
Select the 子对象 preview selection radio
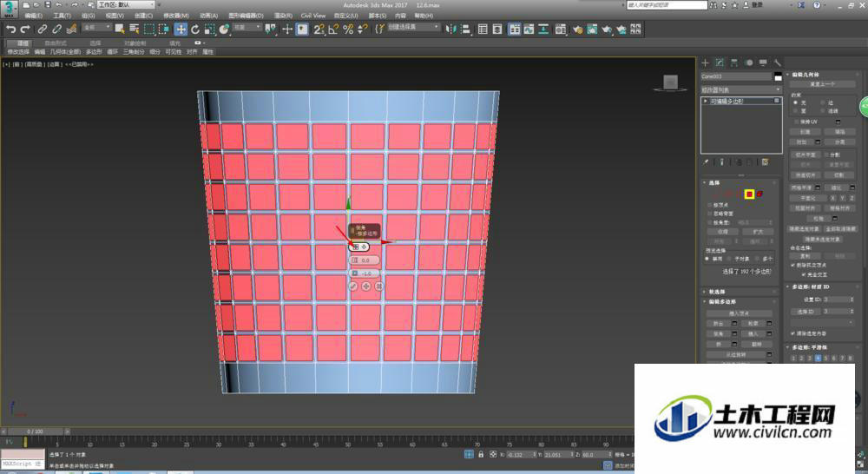[x=730, y=259]
